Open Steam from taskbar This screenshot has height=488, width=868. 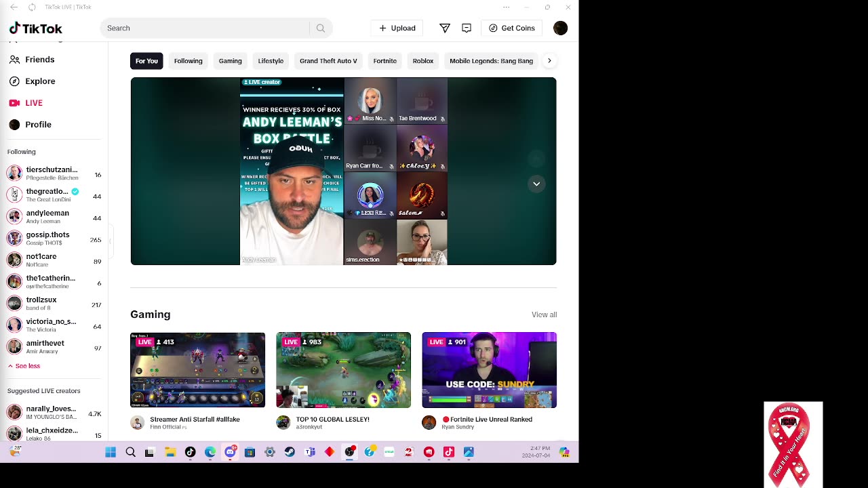pyautogui.click(x=290, y=452)
